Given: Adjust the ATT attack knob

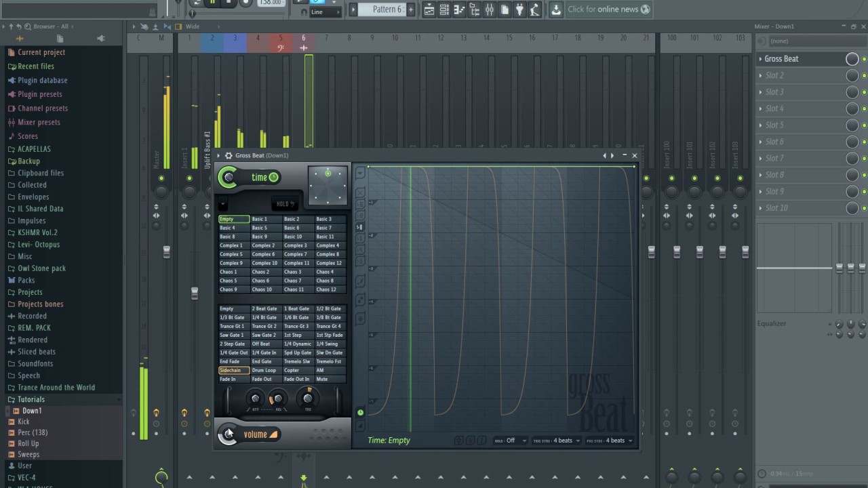Looking at the screenshot, I should coord(256,399).
